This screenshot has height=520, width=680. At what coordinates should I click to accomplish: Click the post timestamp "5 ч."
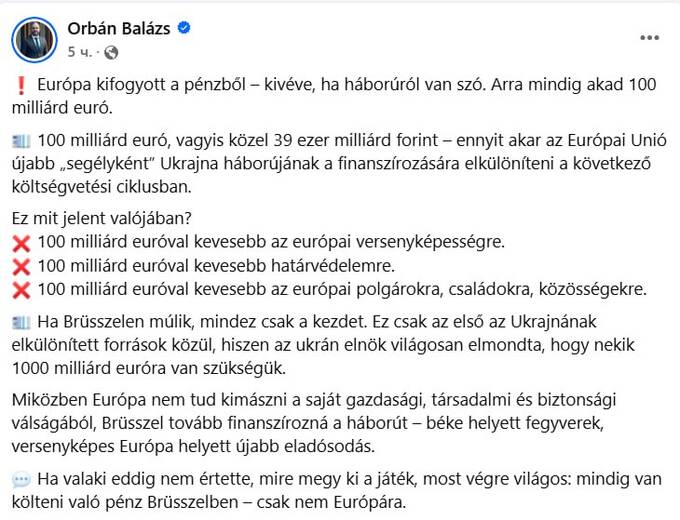[x=80, y=52]
